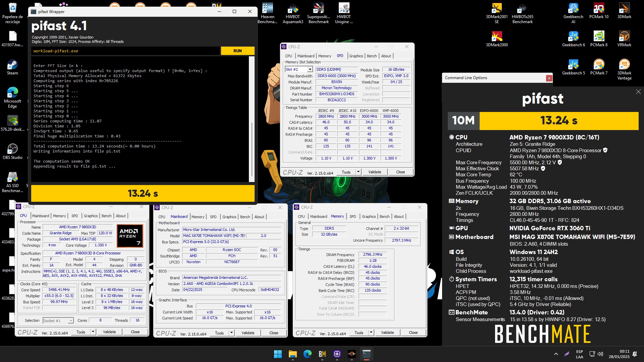Click the Core Speed value 5498.41 MHz
This screenshot has height=362, width=644.
59,290
